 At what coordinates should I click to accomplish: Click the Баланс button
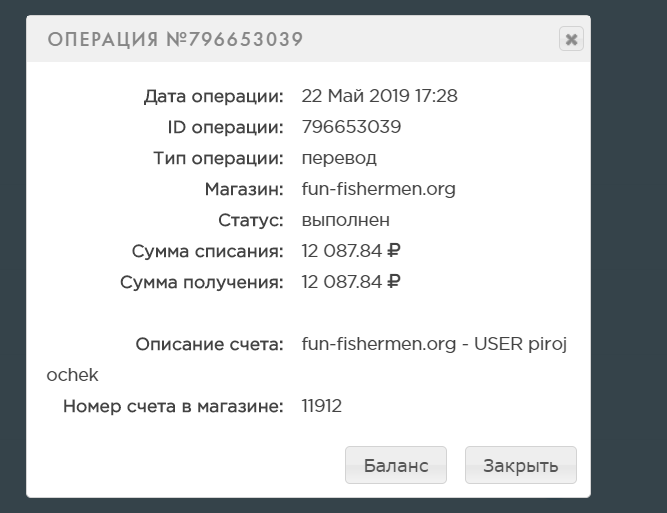[396, 465]
